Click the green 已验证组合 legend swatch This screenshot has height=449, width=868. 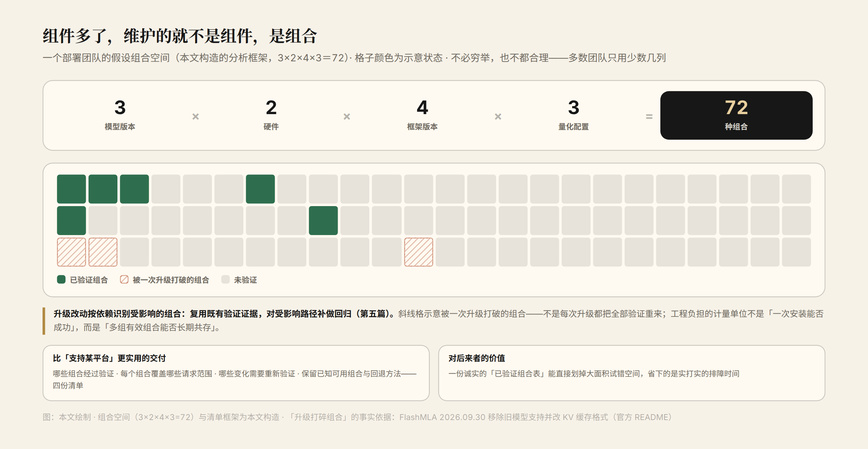click(61, 280)
